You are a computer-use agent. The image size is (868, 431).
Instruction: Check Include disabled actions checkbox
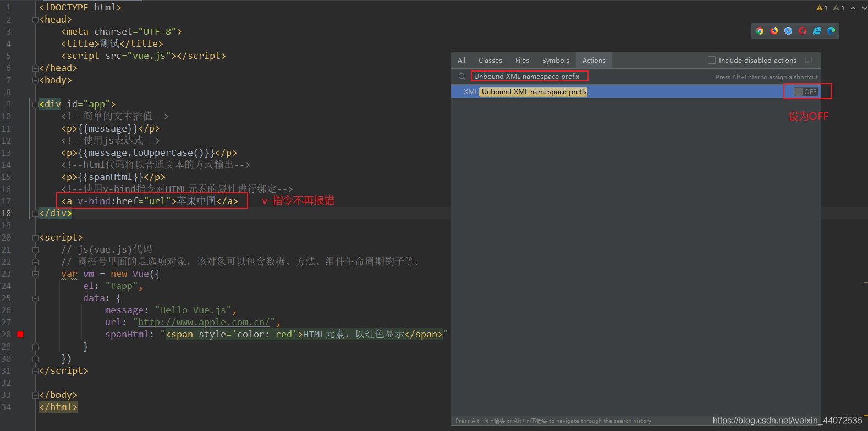[x=712, y=60]
